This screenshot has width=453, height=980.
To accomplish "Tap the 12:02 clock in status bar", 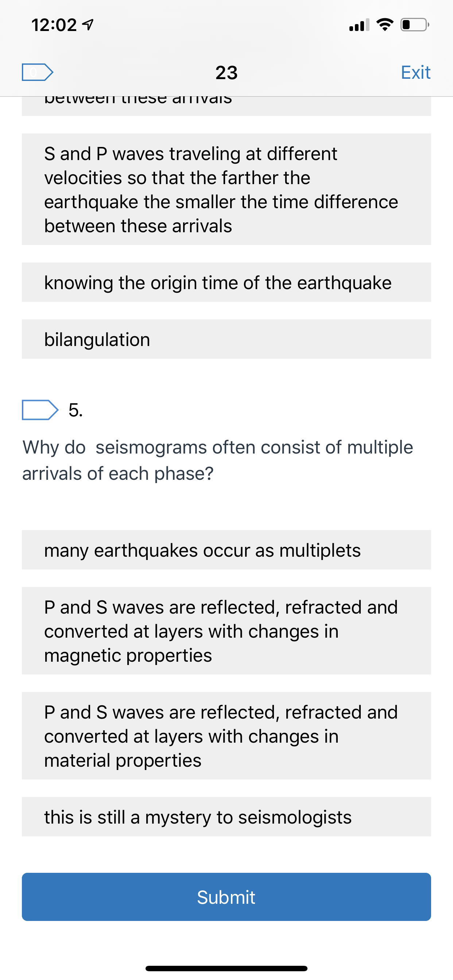I will point(54,25).
